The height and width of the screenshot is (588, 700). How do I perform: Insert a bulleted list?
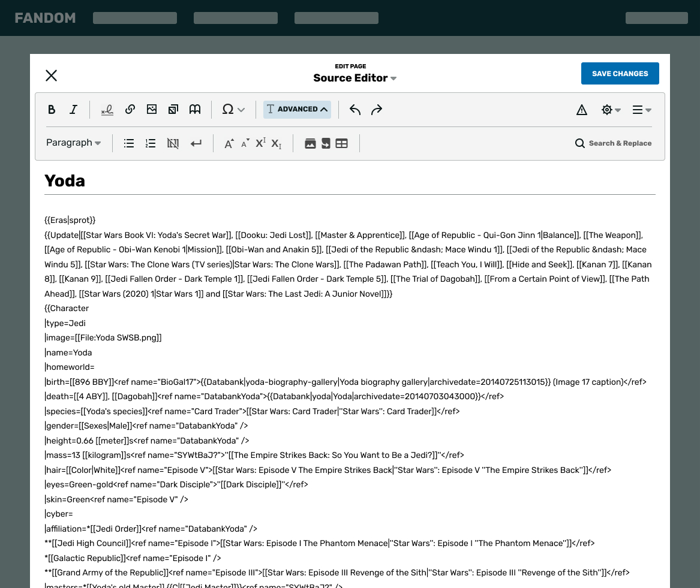tap(129, 143)
